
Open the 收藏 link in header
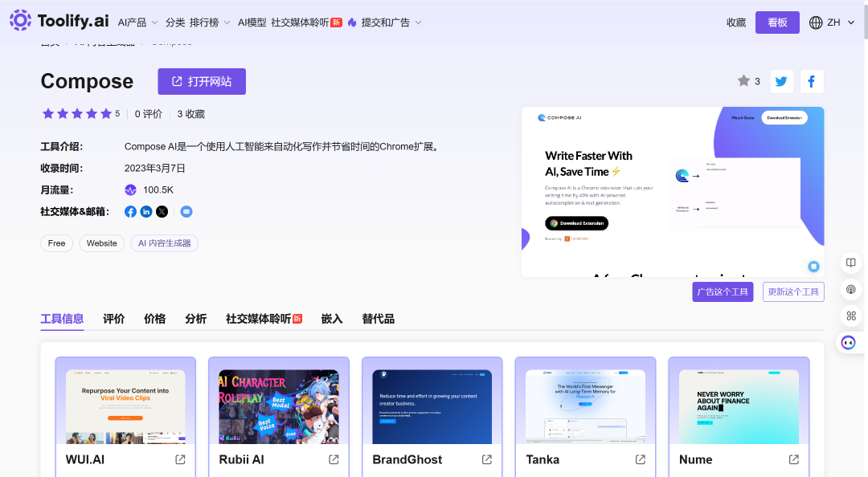pos(736,22)
